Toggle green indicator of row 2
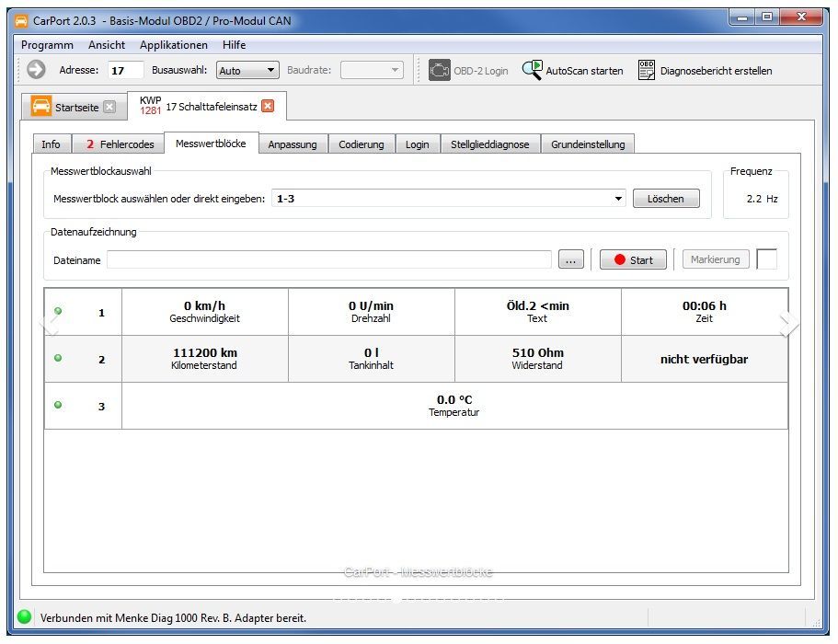The width and height of the screenshot is (838, 644). click(58, 358)
